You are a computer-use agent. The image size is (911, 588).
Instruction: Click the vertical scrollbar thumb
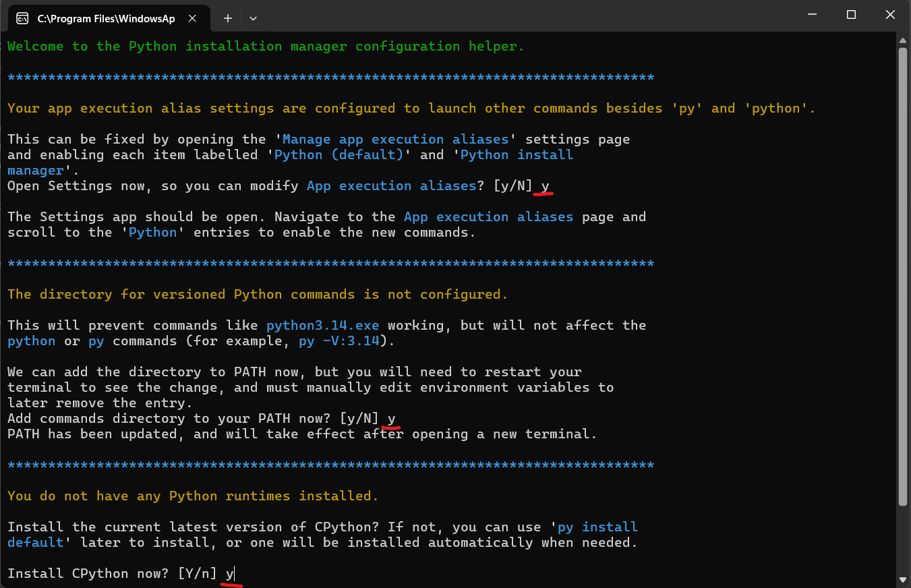903,270
